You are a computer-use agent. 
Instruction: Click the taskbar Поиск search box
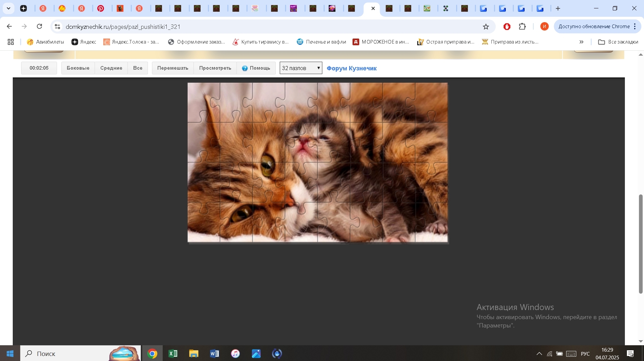click(80, 354)
